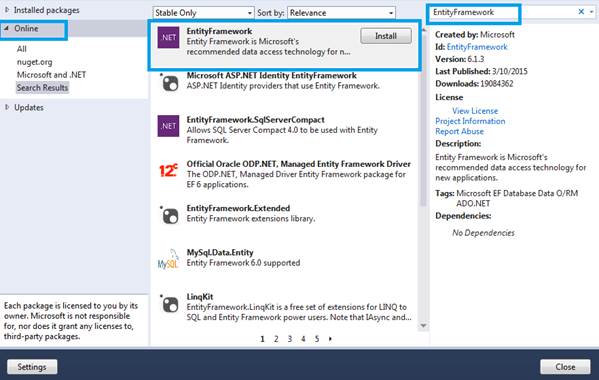Go to results page 5

(x=317, y=339)
